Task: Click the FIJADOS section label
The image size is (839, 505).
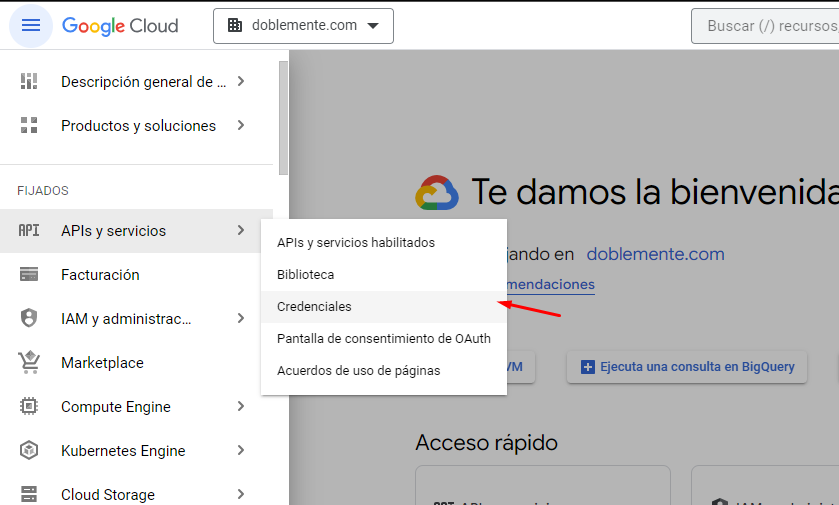Action: pos(43,191)
